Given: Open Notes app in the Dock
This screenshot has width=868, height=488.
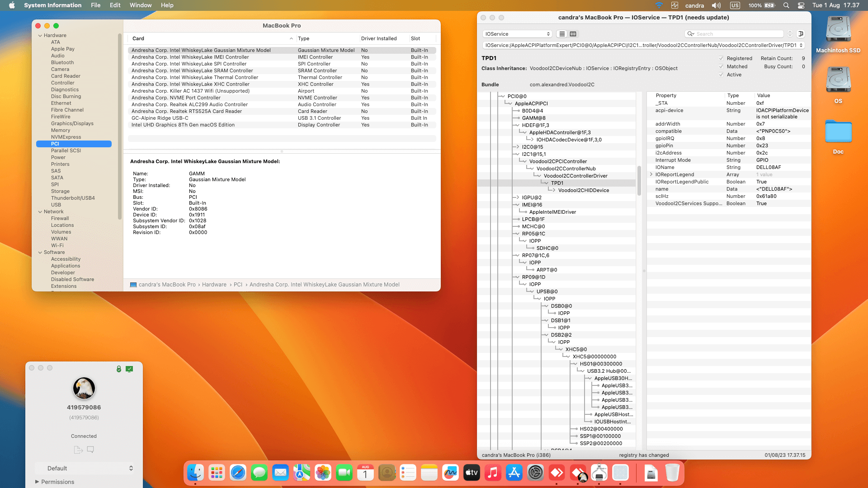Looking at the screenshot, I should (x=429, y=473).
